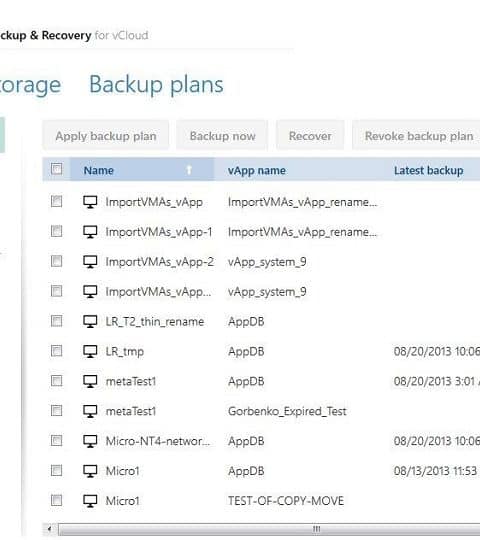
Task: Sort by Latest backup column header
Action: tap(429, 170)
